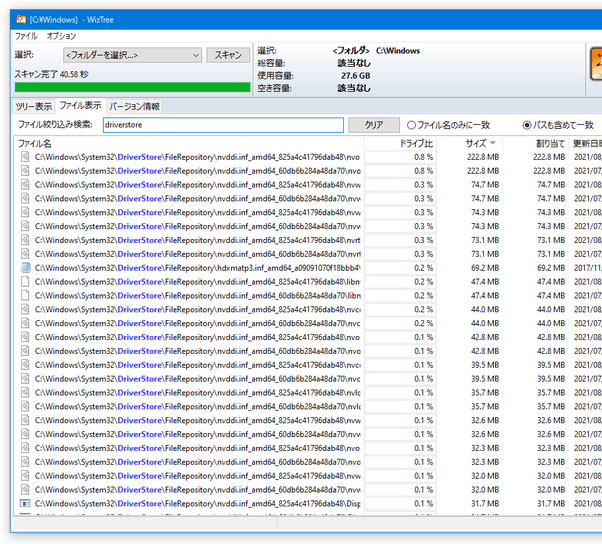
Task: Click file icon of 825a4c 32.3 MB row
Action: click(25, 448)
